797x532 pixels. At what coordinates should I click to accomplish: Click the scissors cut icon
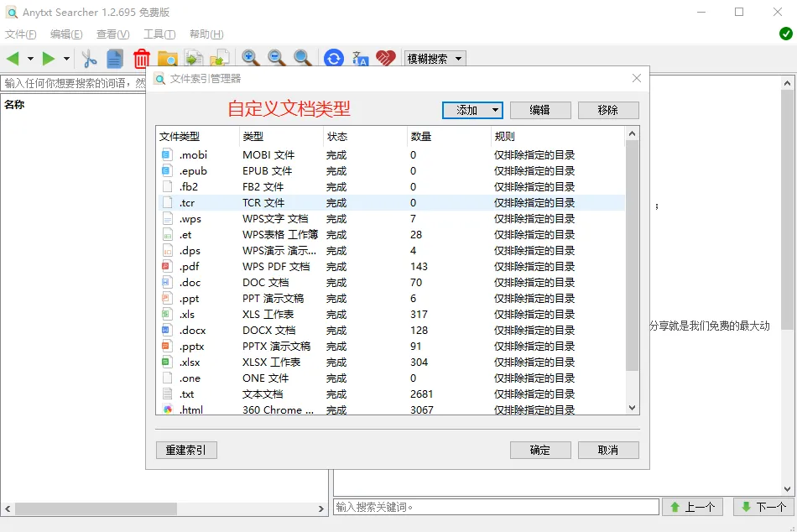click(x=89, y=59)
